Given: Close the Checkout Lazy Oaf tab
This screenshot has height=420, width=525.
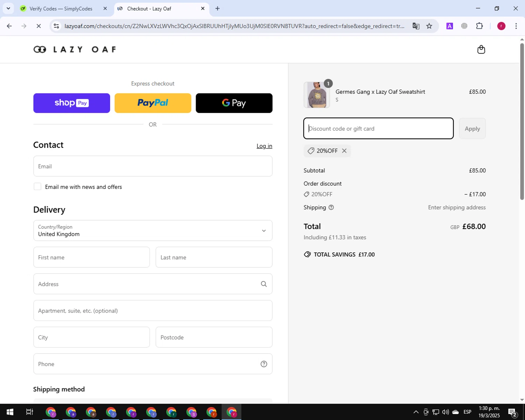Looking at the screenshot, I should coord(203,8).
